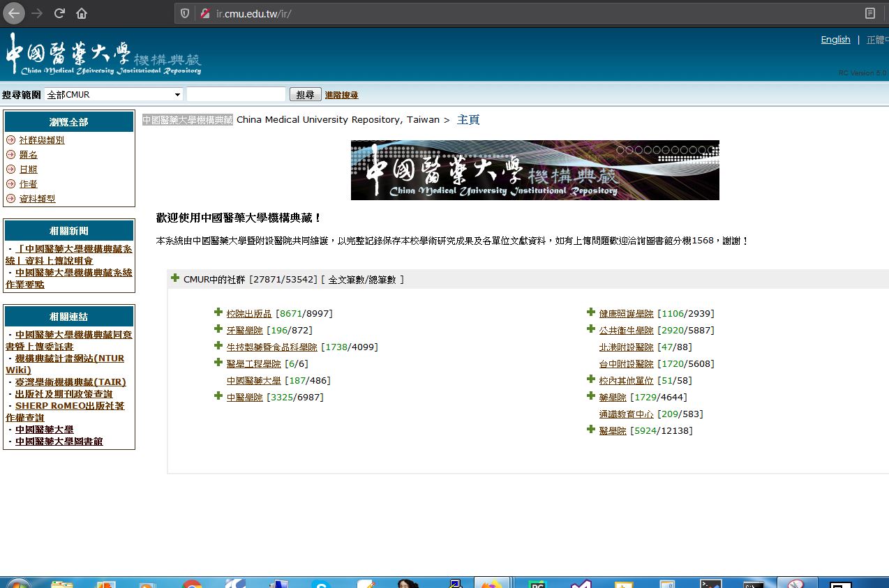Viewport: 889px width, 588px height.
Task: Browse by 作者 in sidebar
Action: click(29, 184)
